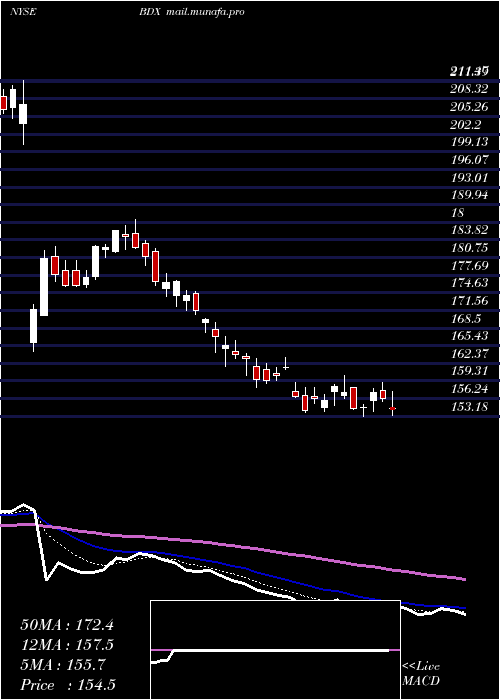Viewport: 500px width, 700px height.
Task: Click the 174.63 price level label
Action: coord(469,283)
